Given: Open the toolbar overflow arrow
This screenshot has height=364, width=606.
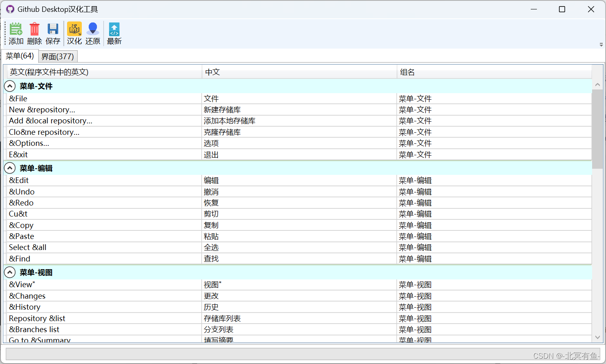Looking at the screenshot, I should (601, 45).
